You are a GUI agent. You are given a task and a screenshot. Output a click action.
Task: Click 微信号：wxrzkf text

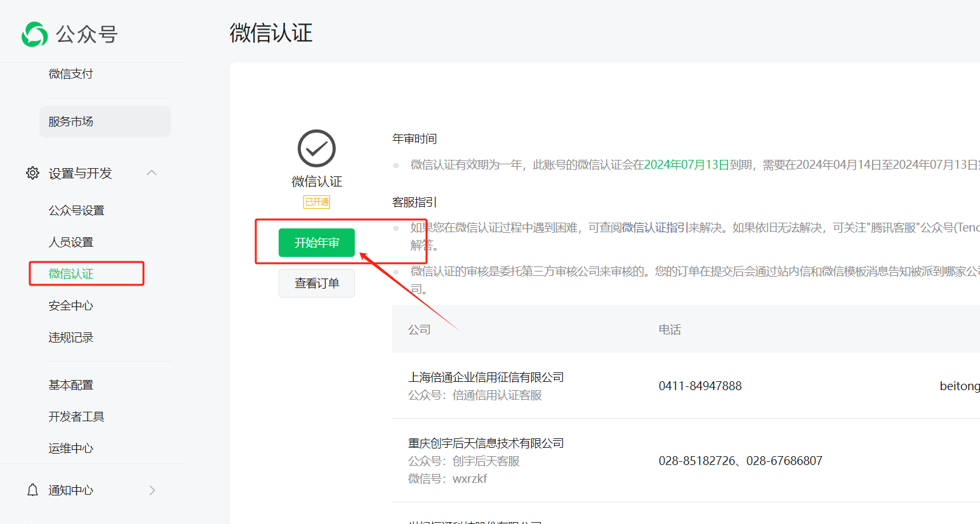tap(447, 479)
